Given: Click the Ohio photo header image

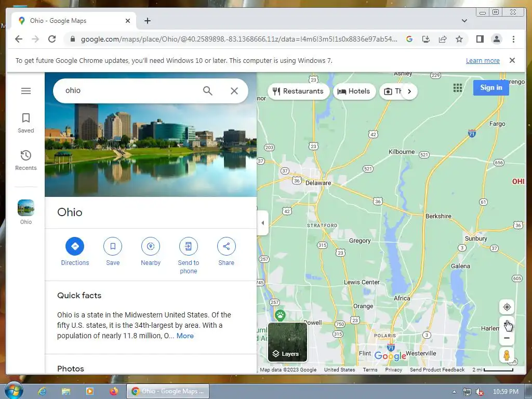Looking at the screenshot, I should (151, 149).
